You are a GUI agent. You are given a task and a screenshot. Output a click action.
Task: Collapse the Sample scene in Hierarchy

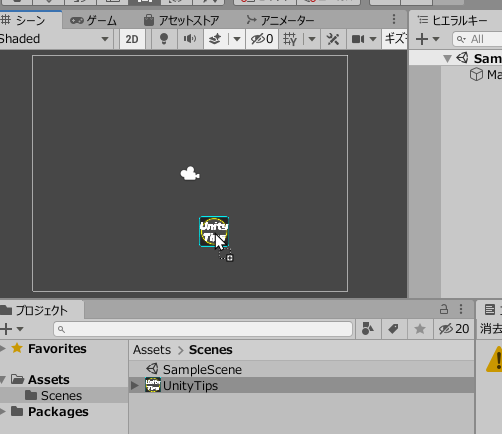pyautogui.click(x=447, y=59)
